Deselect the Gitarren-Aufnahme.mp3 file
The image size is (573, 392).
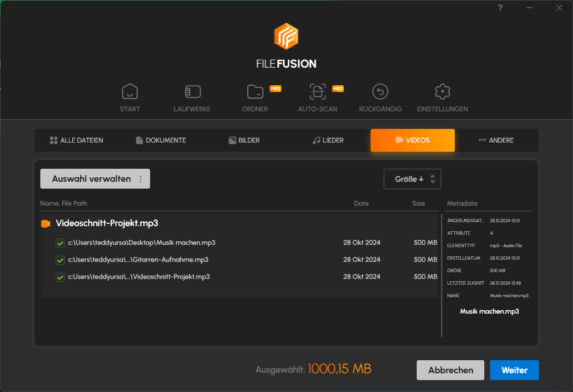tap(60, 260)
